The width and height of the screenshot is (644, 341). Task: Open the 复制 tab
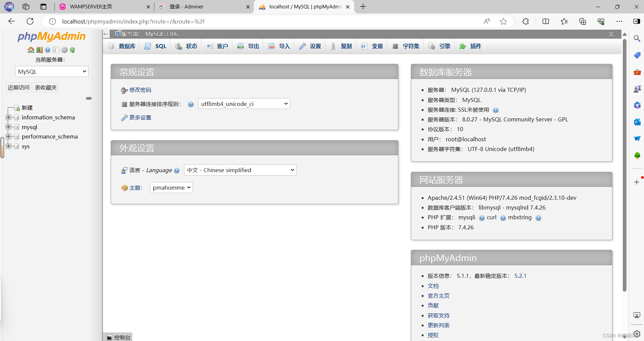(x=341, y=46)
